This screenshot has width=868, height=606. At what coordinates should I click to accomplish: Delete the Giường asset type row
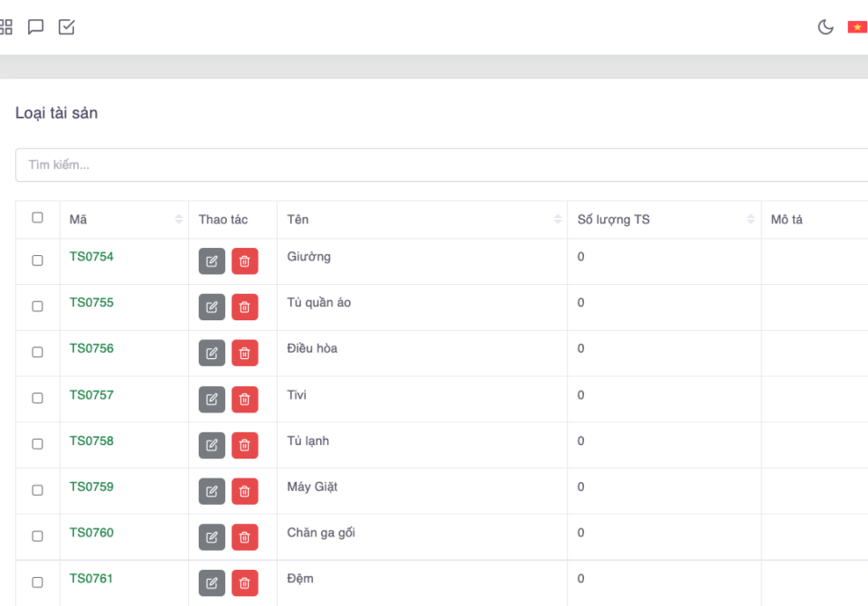pos(244,261)
